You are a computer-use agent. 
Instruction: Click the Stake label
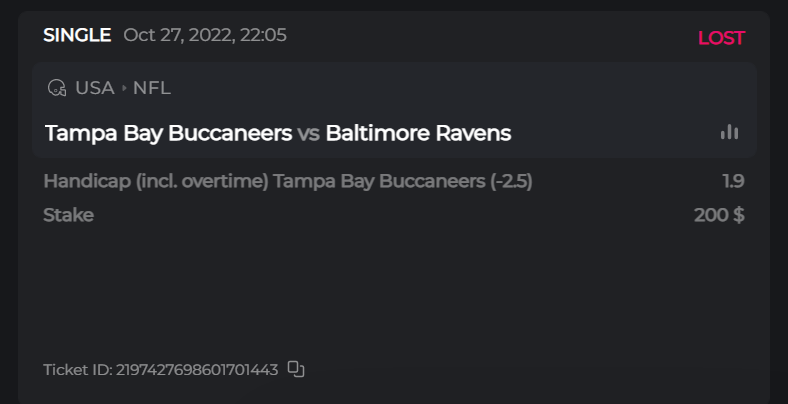coord(68,215)
